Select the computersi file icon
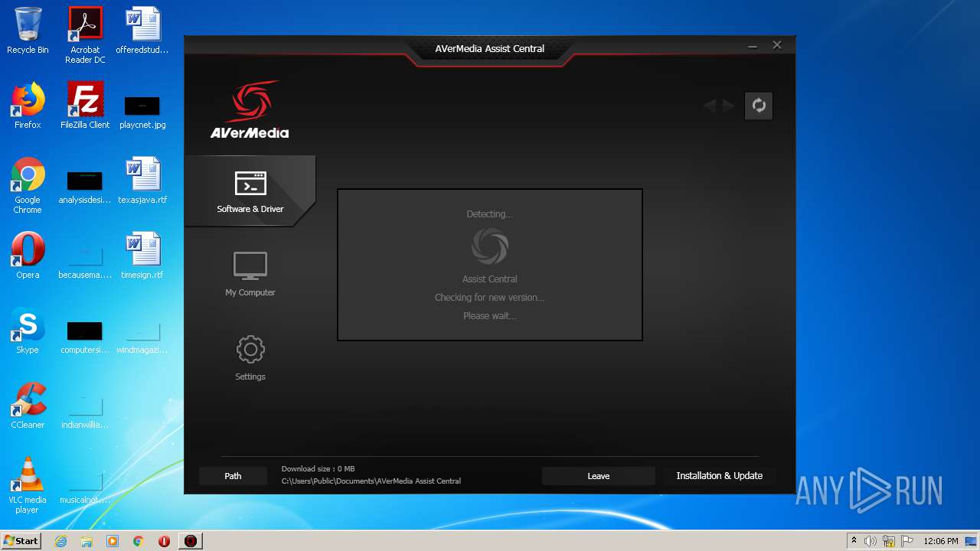 point(85,337)
